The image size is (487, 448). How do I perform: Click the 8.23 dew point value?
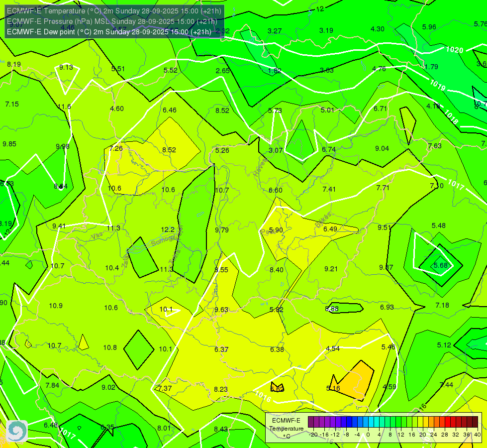(x=221, y=389)
